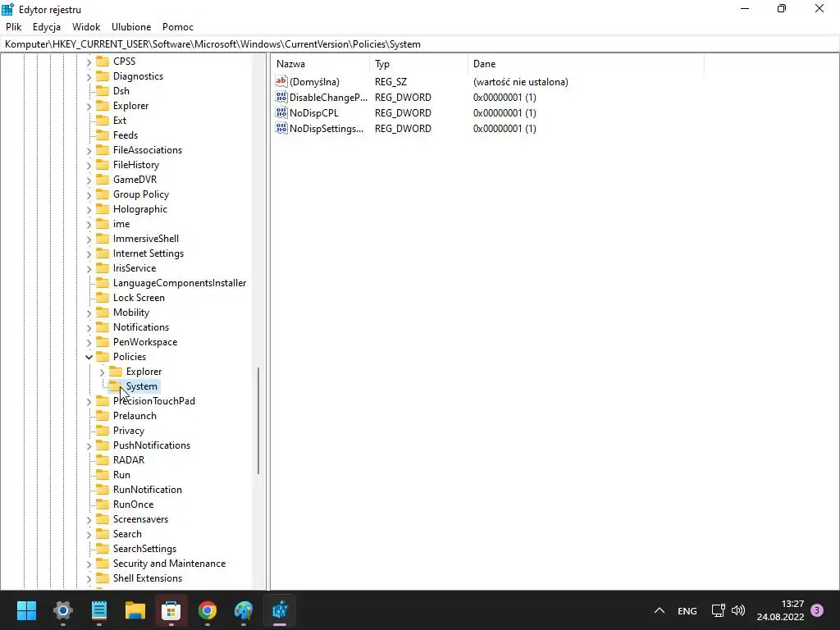Select the Feeds folder icon
The height and width of the screenshot is (630, 840).
[103, 135]
